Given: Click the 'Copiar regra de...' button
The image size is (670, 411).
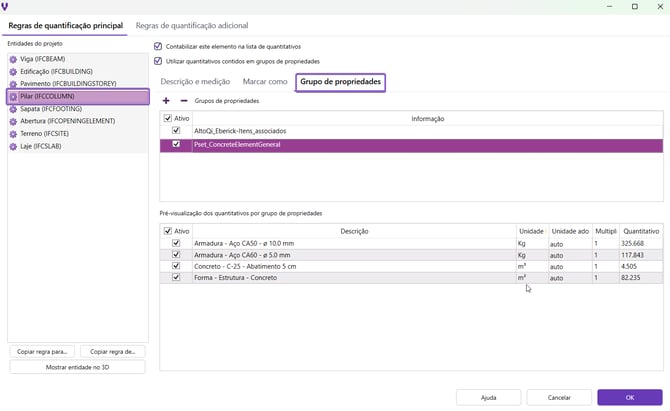Looking at the screenshot, I should (x=112, y=352).
